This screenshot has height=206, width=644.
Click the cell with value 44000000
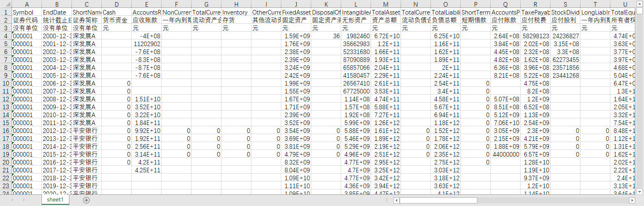tap(505, 154)
